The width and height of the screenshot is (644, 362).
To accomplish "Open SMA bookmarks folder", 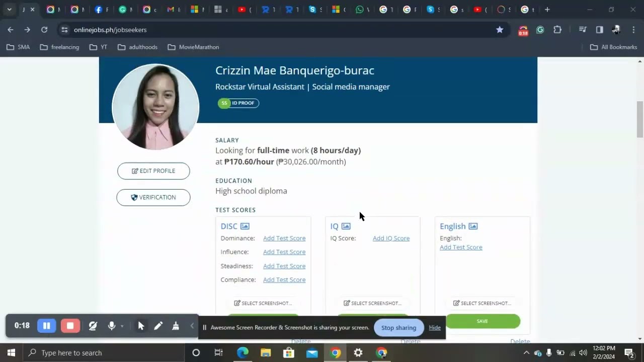I will click(x=18, y=47).
